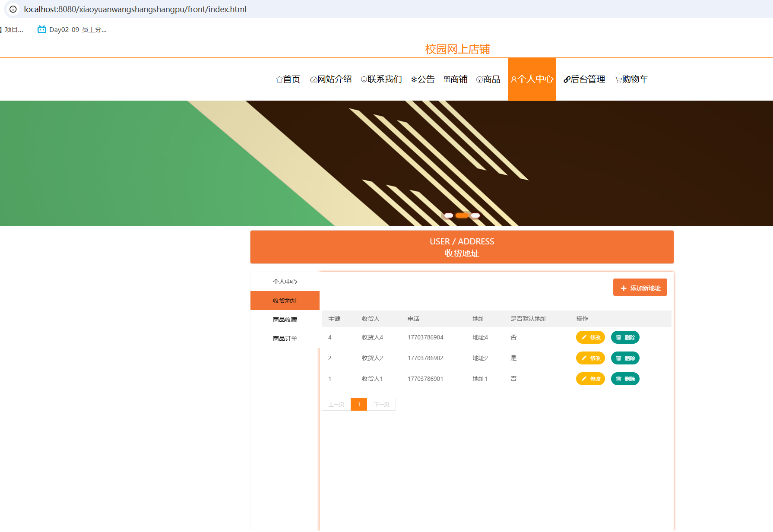Viewport: 773px width, 532px height.
Task: Click the site info icon in address bar
Action: click(13, 9)
